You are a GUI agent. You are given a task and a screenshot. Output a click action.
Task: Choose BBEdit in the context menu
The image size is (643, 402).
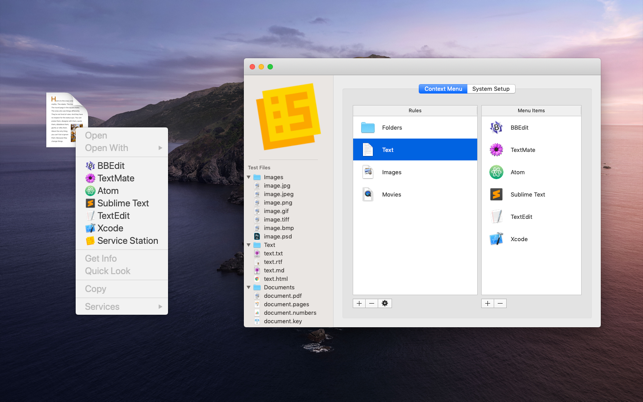coord(122,166)
